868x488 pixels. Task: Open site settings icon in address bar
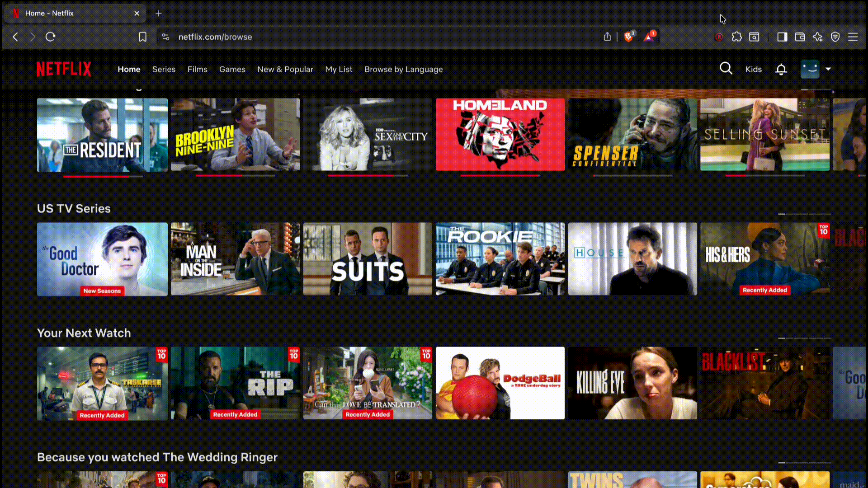point(165,37)
